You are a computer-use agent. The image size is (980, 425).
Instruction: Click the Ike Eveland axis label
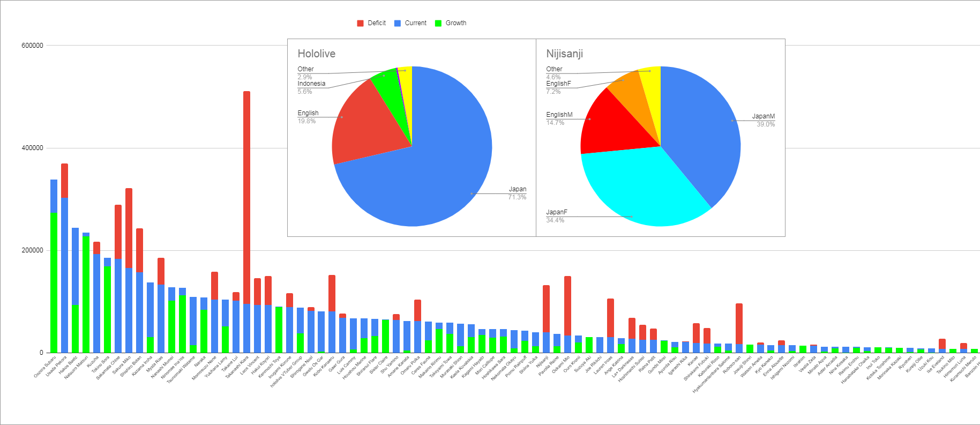click(936, 364)
